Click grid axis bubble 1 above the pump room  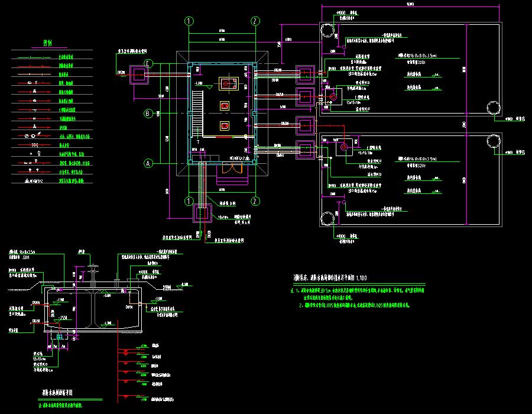(189, 21)
